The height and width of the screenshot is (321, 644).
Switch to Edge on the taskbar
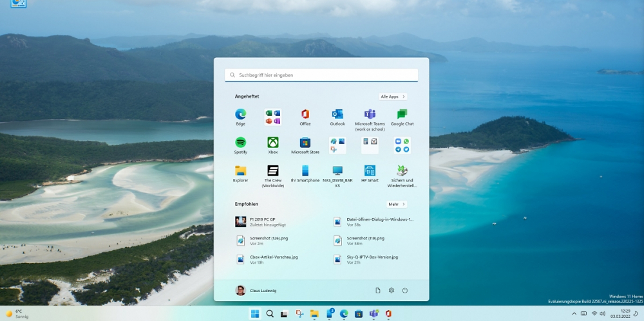(x=344, y=314)
